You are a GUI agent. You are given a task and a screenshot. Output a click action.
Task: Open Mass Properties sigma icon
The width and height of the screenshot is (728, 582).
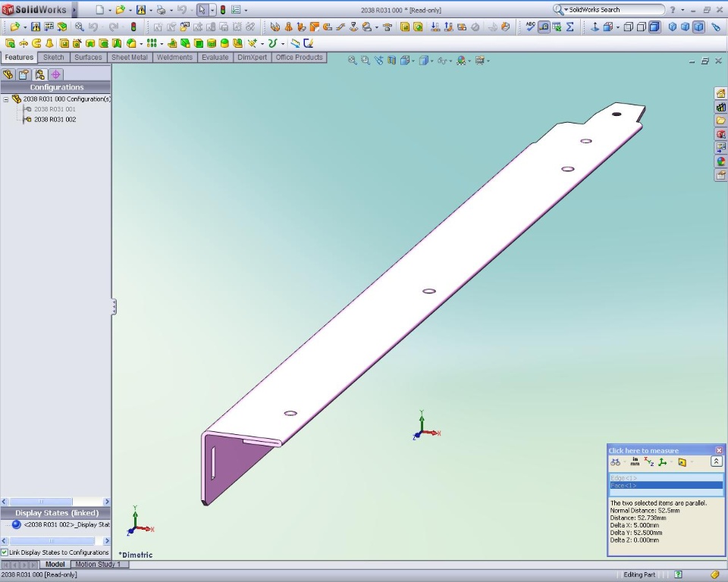[570, 27]
